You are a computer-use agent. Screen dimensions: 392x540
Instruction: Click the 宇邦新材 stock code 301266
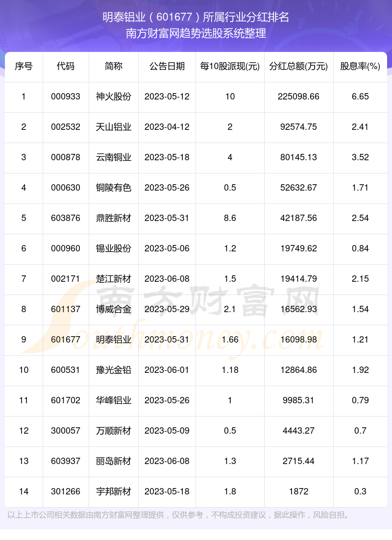66,491
